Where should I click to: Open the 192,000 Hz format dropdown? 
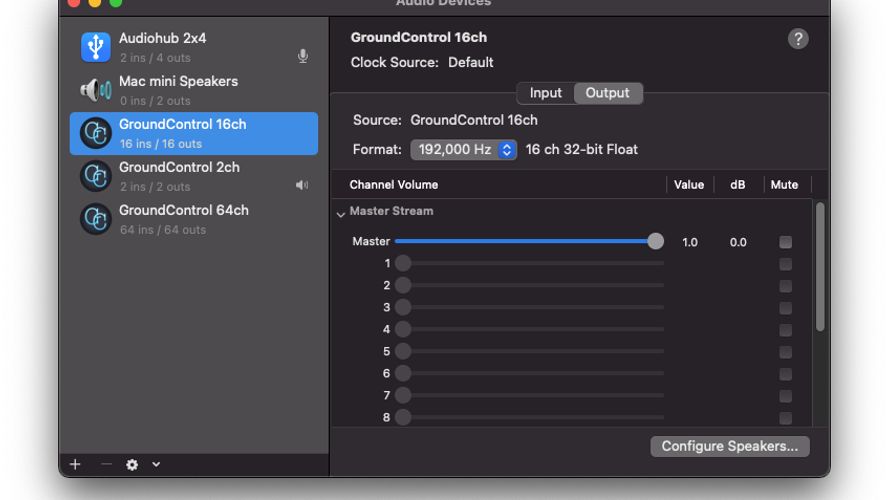click(464, 149)
